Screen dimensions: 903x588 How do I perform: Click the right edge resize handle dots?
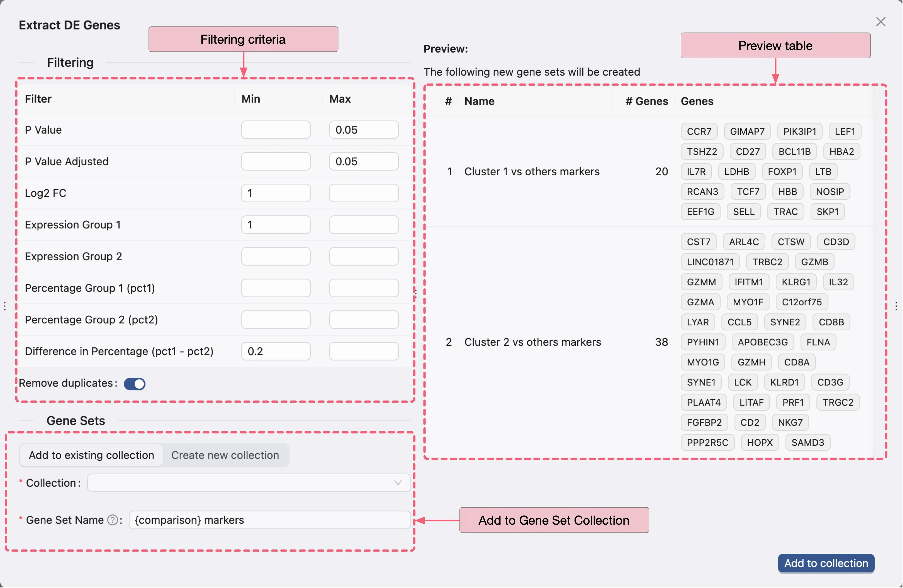[896, 306]
